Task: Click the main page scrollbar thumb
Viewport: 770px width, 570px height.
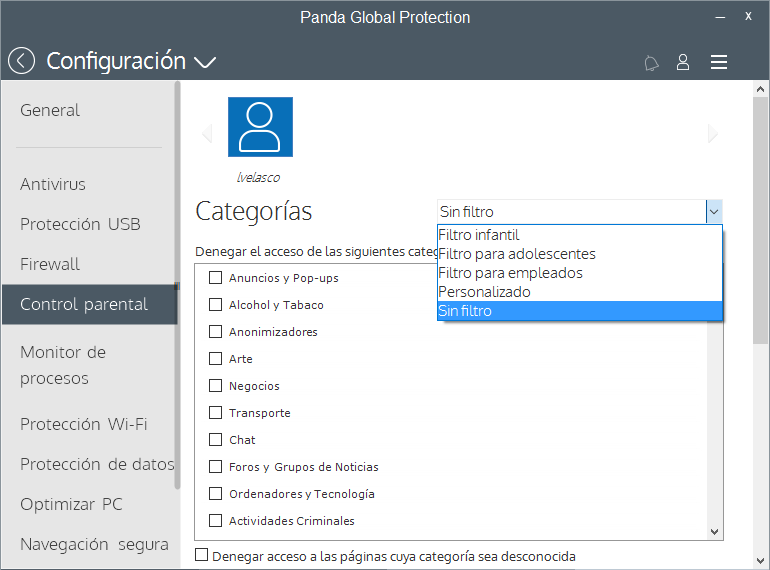Action: click(x=760, y=220)
